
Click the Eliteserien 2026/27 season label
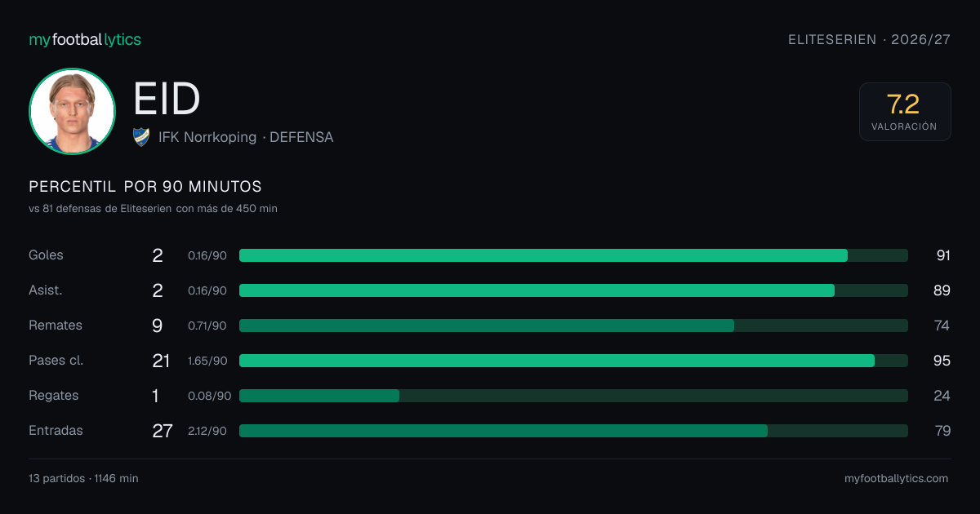tap(869, 39)
